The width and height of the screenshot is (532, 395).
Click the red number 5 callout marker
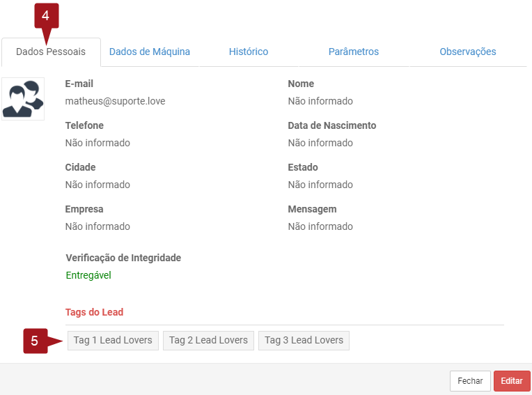coord(35,341)
